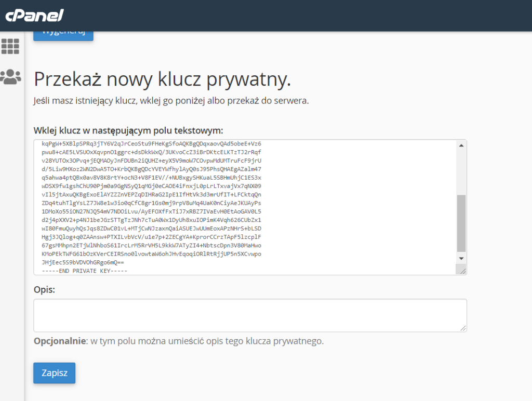This screenshot has width=532, height=401.
Task: Click the key textarea scrollbar thumb
Action: pyautogui.click(x=461, y=223)
